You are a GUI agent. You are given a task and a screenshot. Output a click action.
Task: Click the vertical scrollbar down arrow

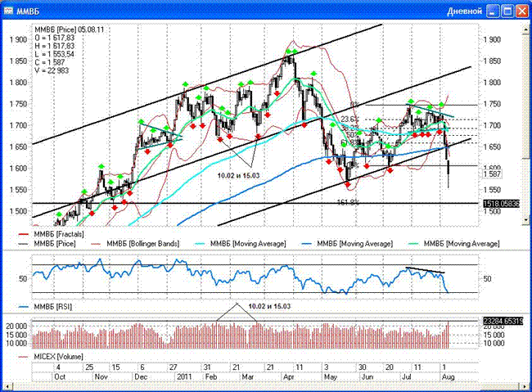point(526,220)
